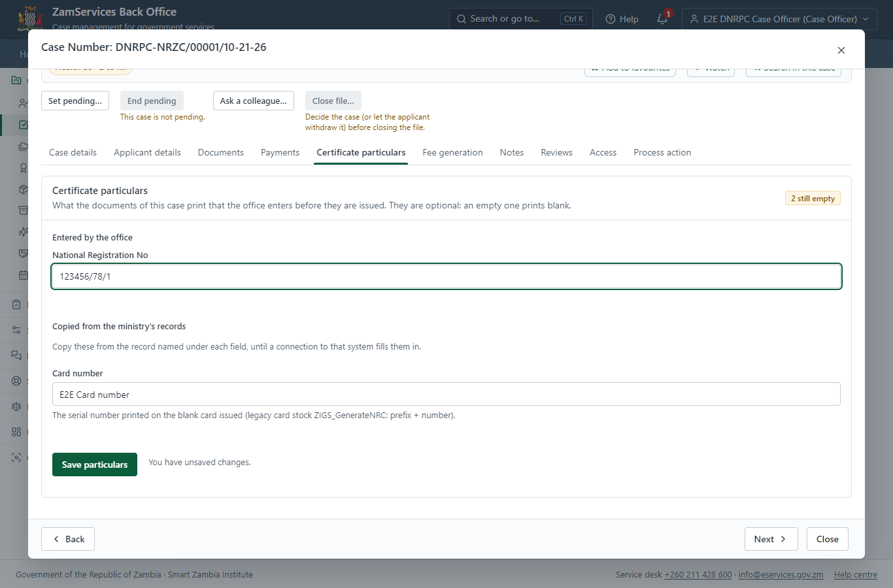
Task: Click the 'You have unsaved changes.' message
Action: coord(199,462)
